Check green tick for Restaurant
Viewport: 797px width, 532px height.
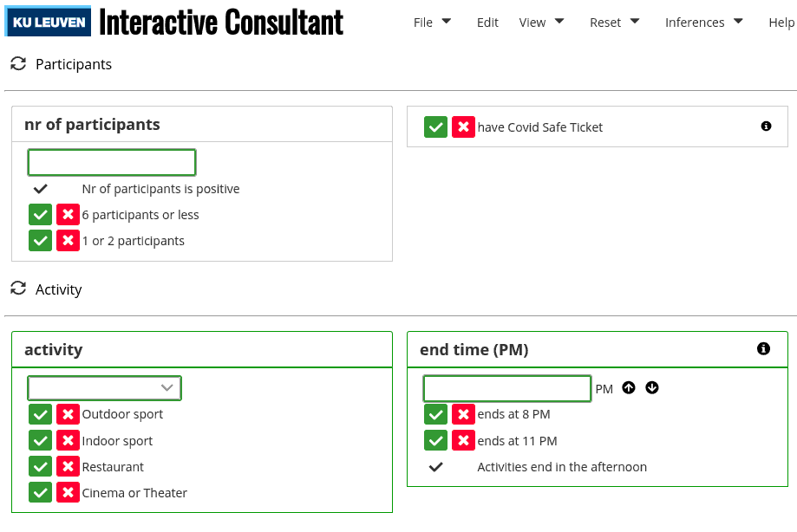40,466
